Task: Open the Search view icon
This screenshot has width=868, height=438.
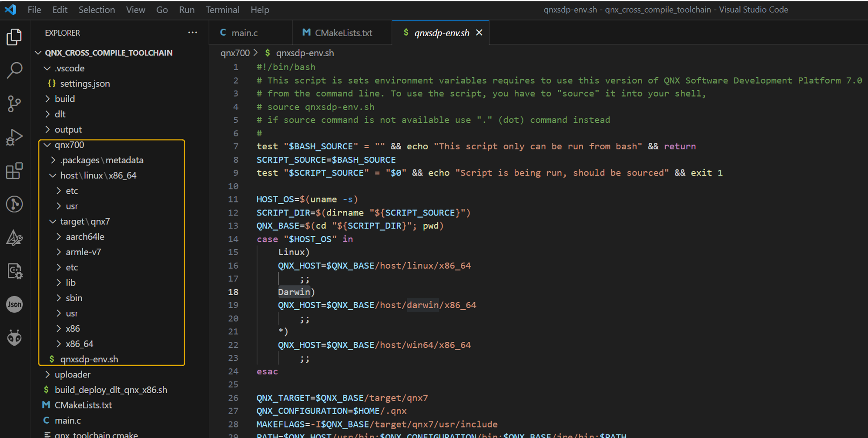Action: [x=14, y=70]
